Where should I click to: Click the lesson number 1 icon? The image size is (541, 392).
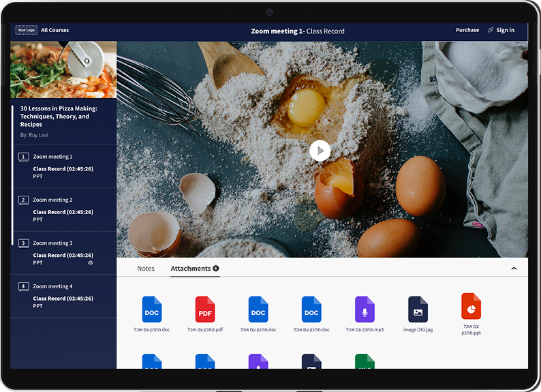(23, 157)
